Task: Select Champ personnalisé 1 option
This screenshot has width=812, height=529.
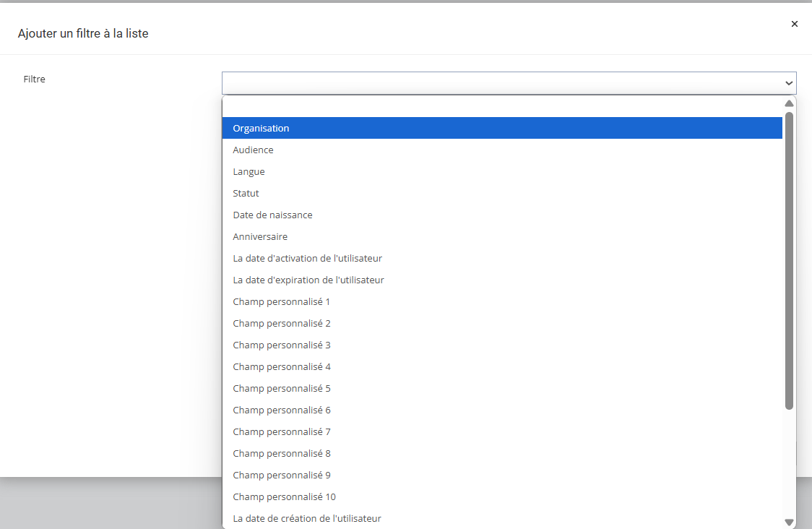Action: [x=281, y=301]
